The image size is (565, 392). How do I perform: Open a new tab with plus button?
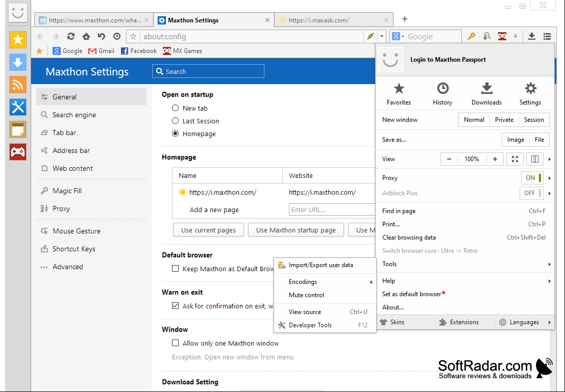405,19
